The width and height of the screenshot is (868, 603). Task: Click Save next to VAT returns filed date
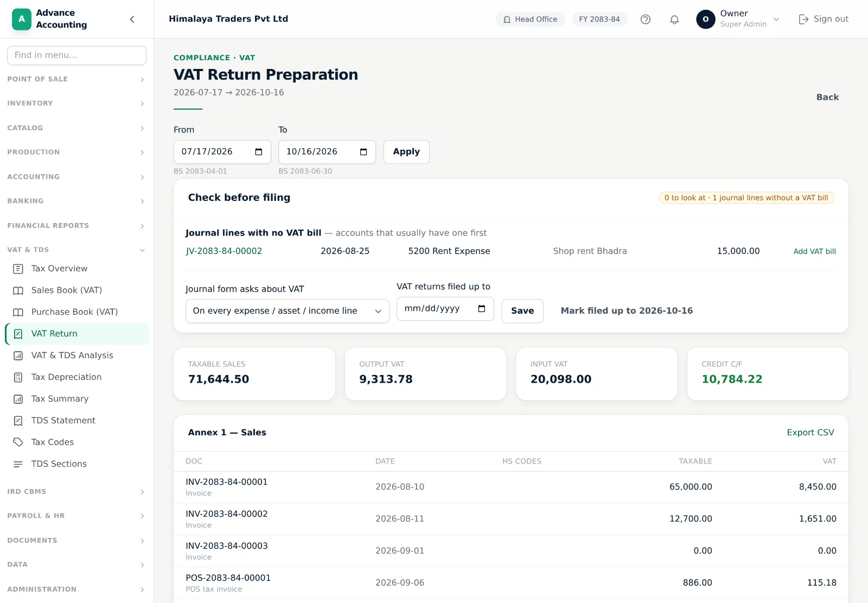pos(522,311)
